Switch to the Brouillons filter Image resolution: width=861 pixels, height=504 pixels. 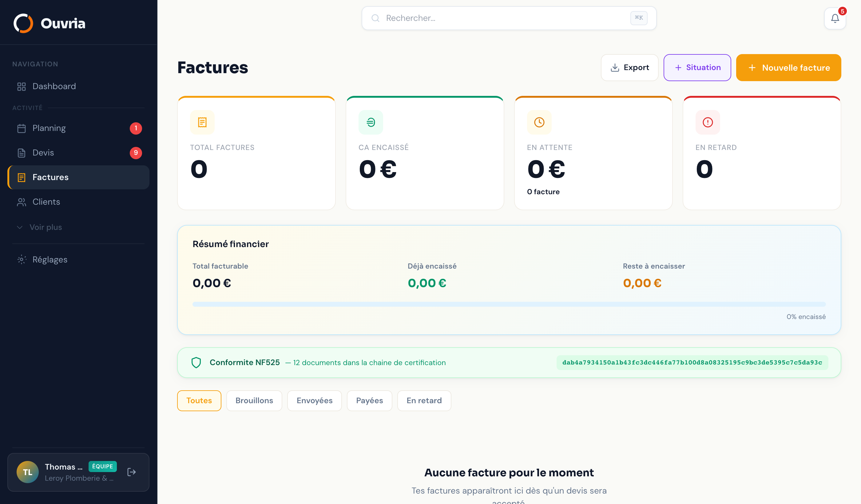(254, 400)
